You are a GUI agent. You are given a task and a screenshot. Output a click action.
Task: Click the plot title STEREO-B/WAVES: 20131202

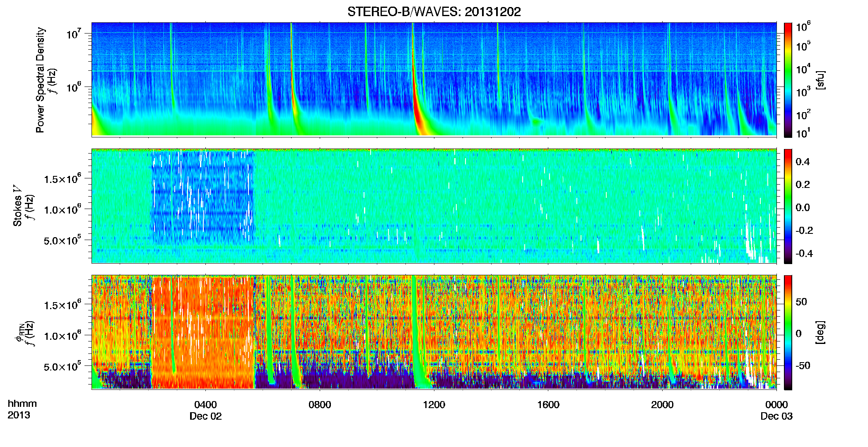(434, 12)
